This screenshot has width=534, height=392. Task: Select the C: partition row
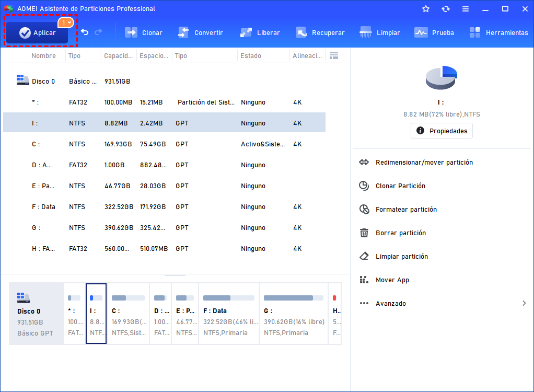(x=164, y=144)
